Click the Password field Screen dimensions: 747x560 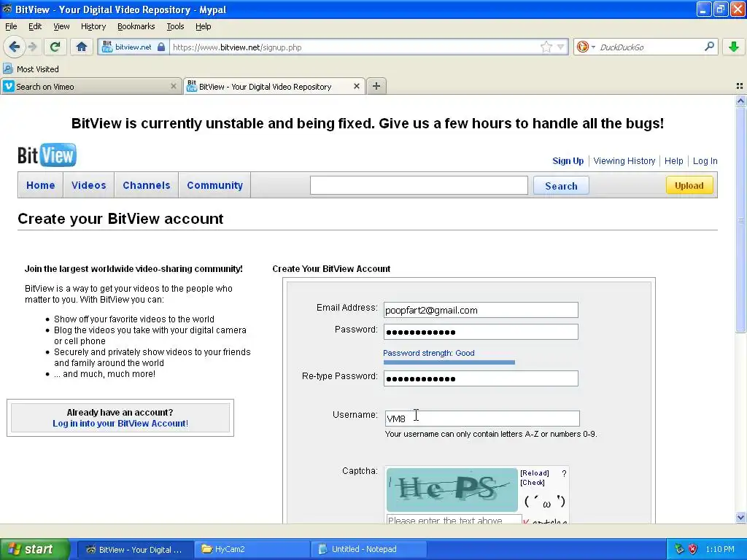[481, 332]
